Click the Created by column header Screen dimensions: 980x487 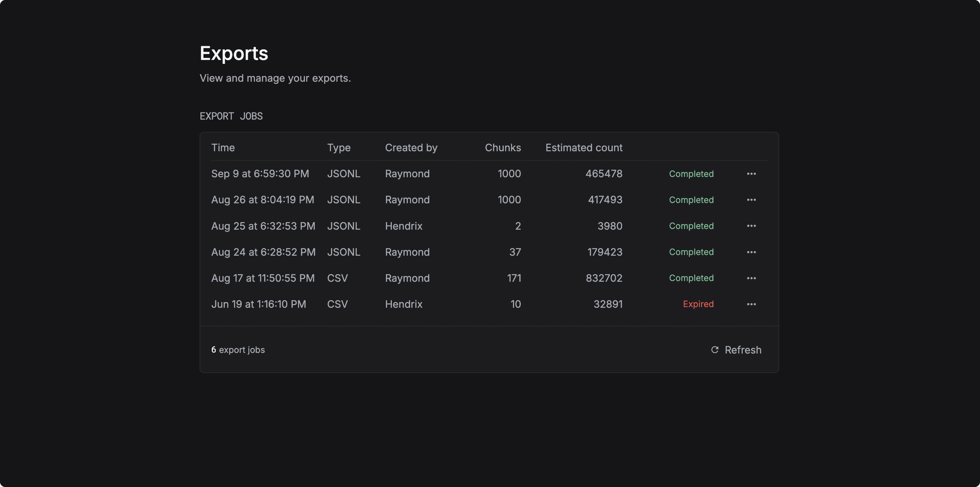point(411,148)
